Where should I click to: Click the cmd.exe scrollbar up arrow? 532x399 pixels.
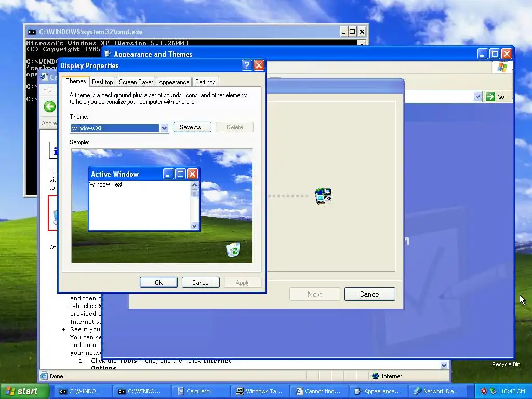362,43
